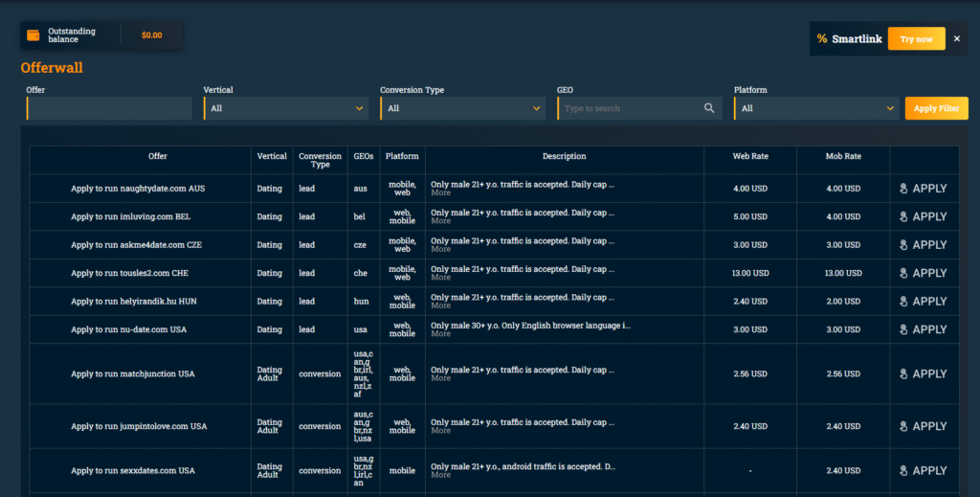980x497 pixels.
Task: Click the Conversion Type column header
Action: [320, 160]
